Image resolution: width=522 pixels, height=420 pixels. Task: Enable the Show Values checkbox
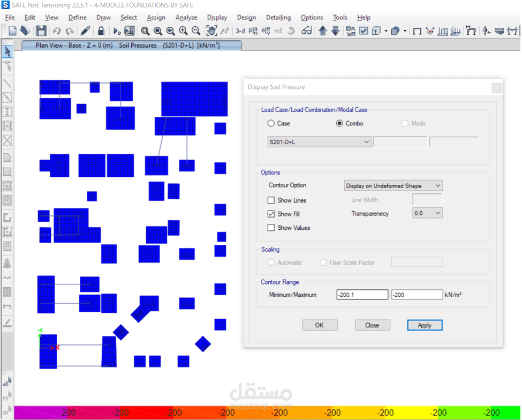coord(271,228)
